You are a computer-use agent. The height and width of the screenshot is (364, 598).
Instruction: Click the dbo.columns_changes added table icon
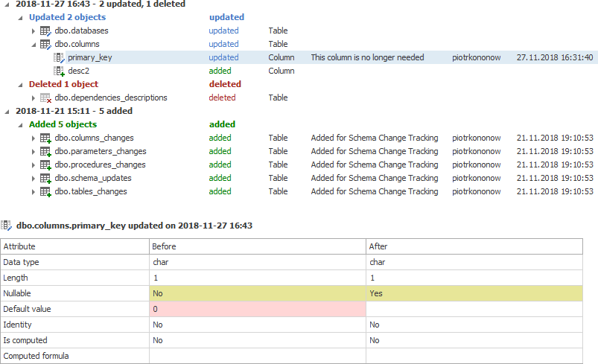tap(45, 138)
